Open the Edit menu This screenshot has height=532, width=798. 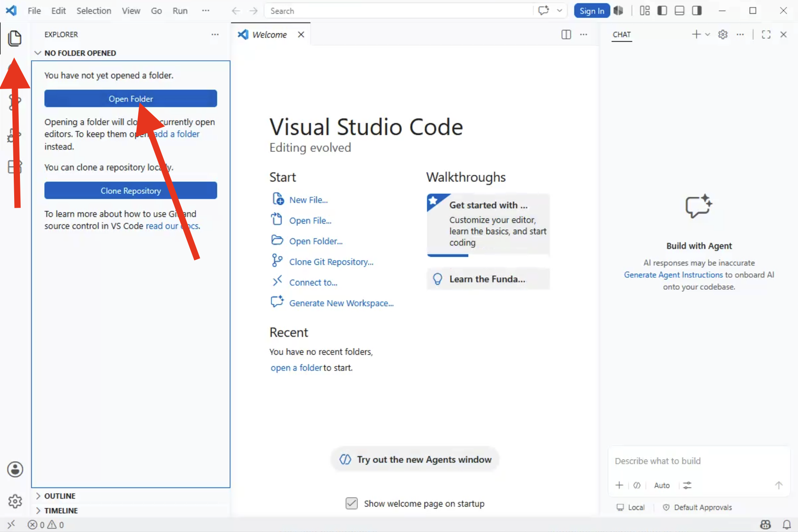(58, 11)
